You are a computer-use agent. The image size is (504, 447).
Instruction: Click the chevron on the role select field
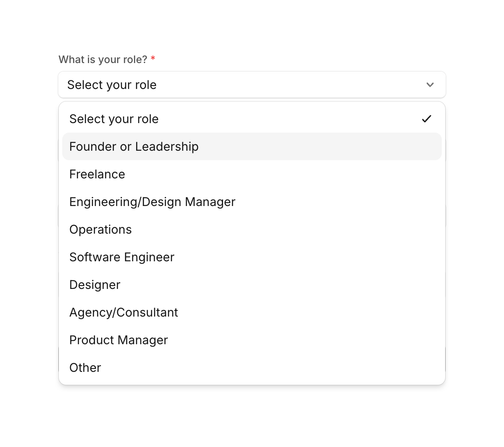click(x=430, y=85)
